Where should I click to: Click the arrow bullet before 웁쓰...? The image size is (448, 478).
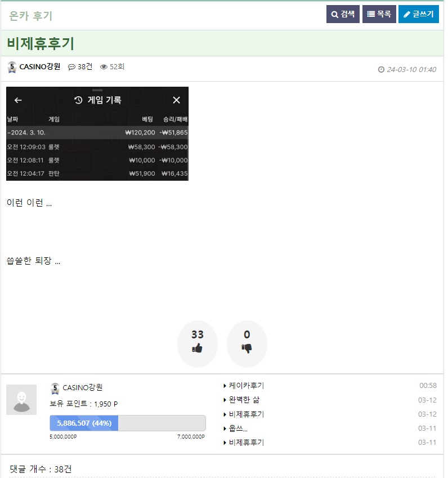click(x=225, y=428)
